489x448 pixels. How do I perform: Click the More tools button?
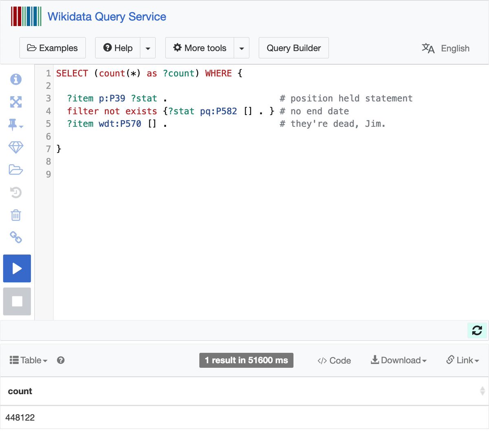[x=200, y=48]
